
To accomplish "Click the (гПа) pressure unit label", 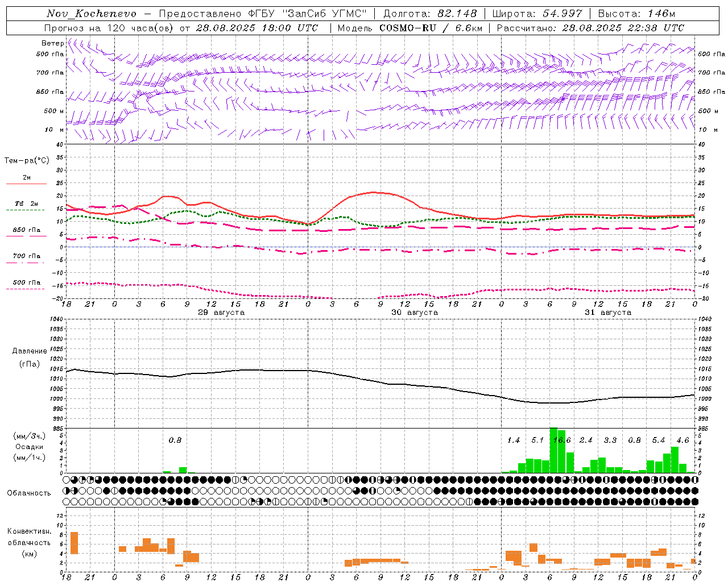I will click(x=30, y=364).
